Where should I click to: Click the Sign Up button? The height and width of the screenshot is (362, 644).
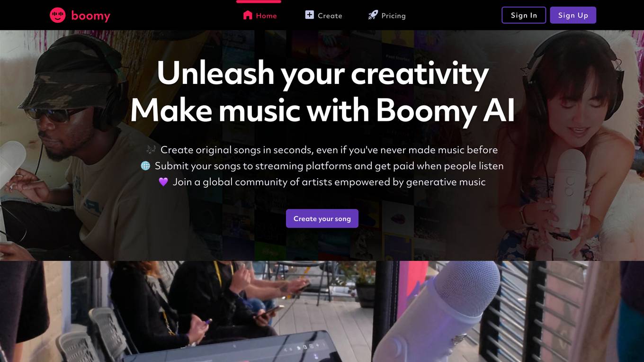(x=573, y=15)
